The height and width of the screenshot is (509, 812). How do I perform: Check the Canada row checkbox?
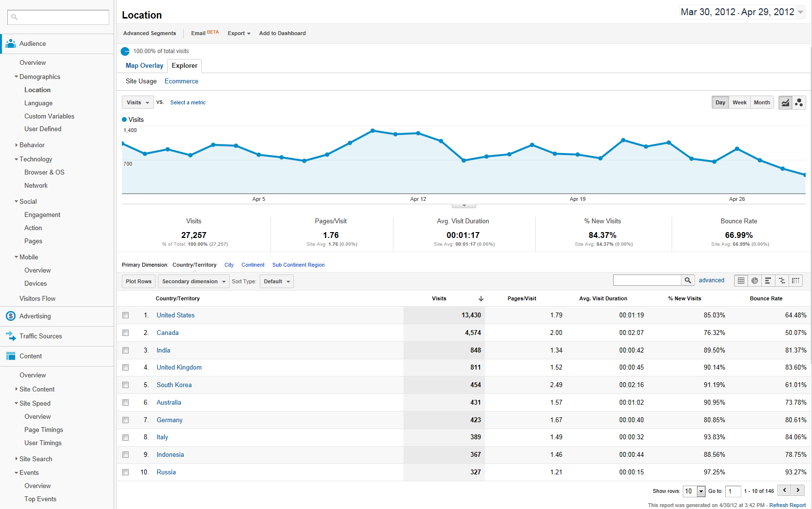pos(126,333)
